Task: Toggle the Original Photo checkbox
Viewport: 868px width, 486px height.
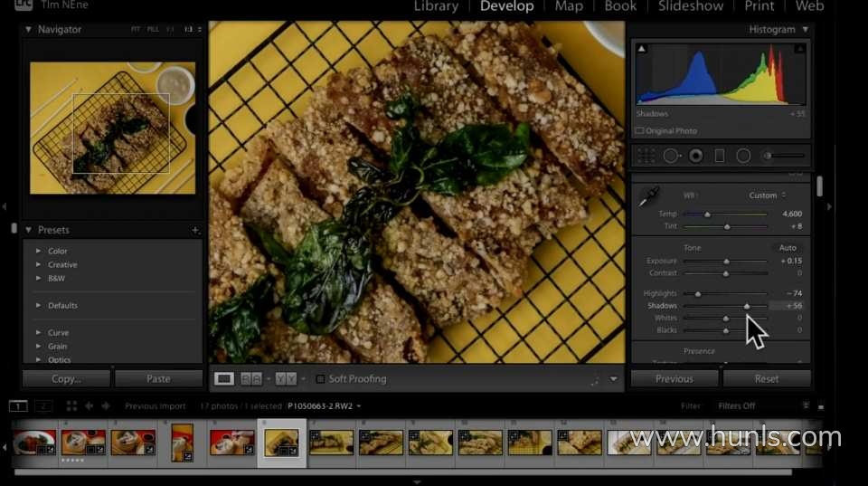Action: click(x=640, y=131)
